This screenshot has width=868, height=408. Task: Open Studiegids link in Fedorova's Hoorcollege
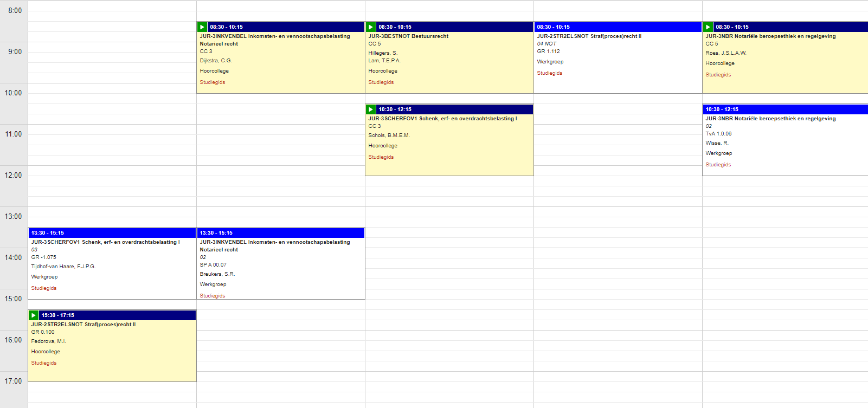pos(44,363)
